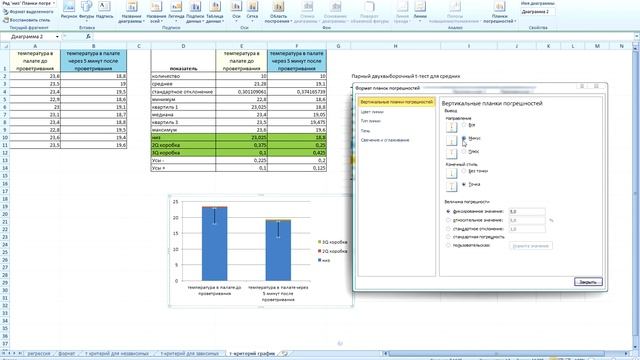Click the percentage value input field

(527, 220)
